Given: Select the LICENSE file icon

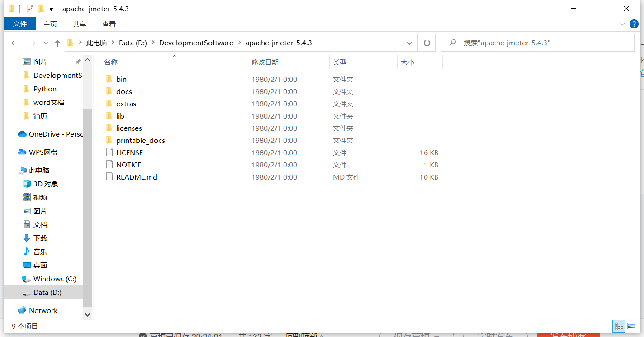Looking at the screenshot, I should click(109, 152).
